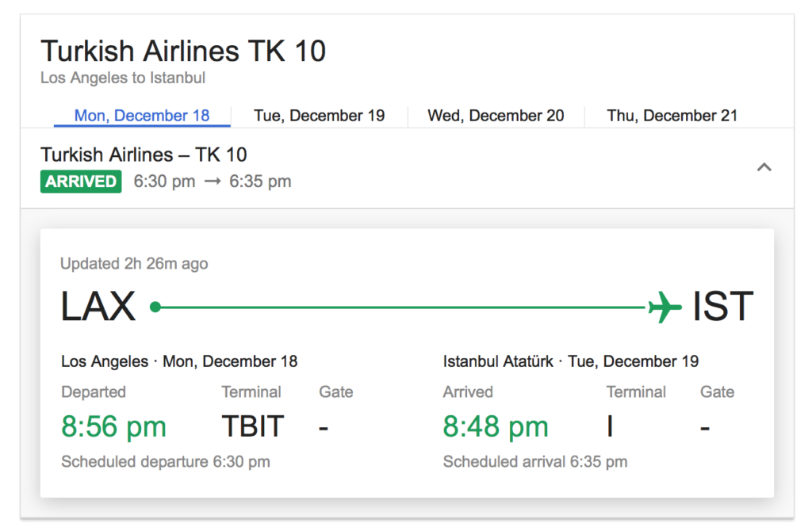Click the 8:56 pm departed time

click(113, 426)
